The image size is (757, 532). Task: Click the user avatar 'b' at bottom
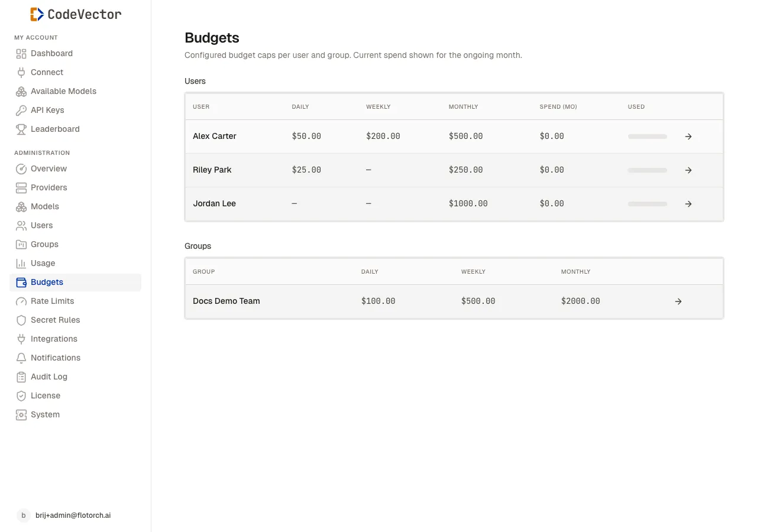click(24, 515)
